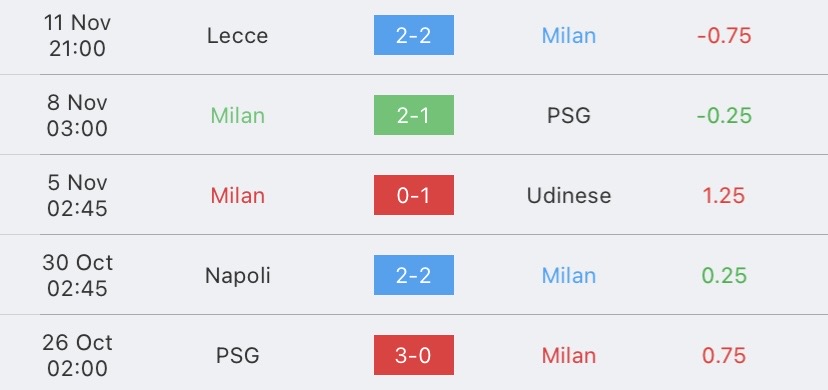
Task: Click the red 3-0 PSG score box
Action: (x=413, y=355)
